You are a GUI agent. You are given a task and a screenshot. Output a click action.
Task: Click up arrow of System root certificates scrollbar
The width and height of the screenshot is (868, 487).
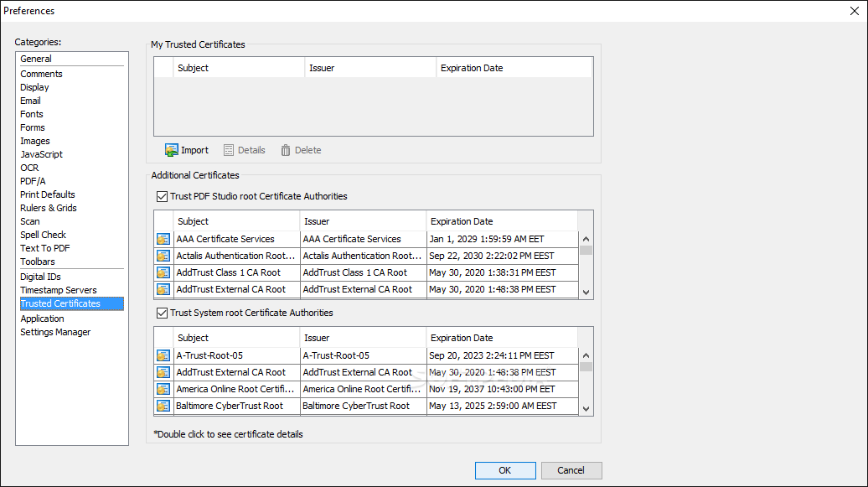click(x=586, y=355)
